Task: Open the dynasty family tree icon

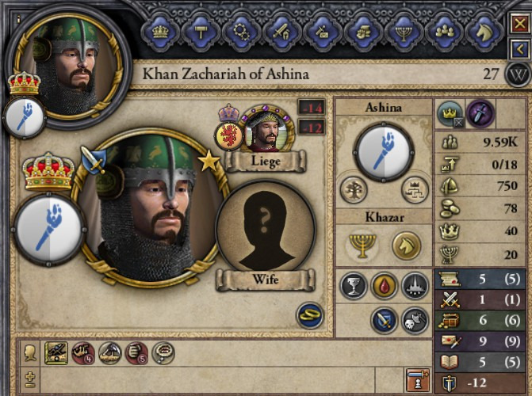Action: pyautogui.click(x=354, y=189)
